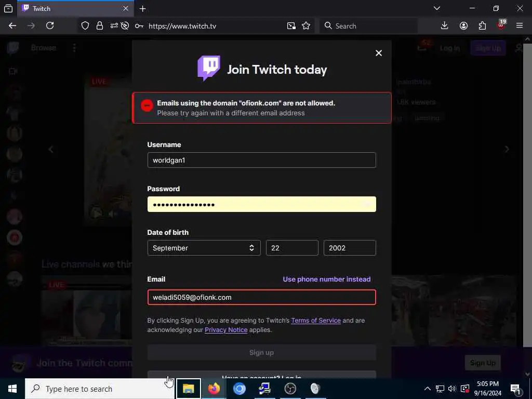Click the URL text https://www.twitch.tv
The image size is (532, 399).
click(x=182, y=26)
